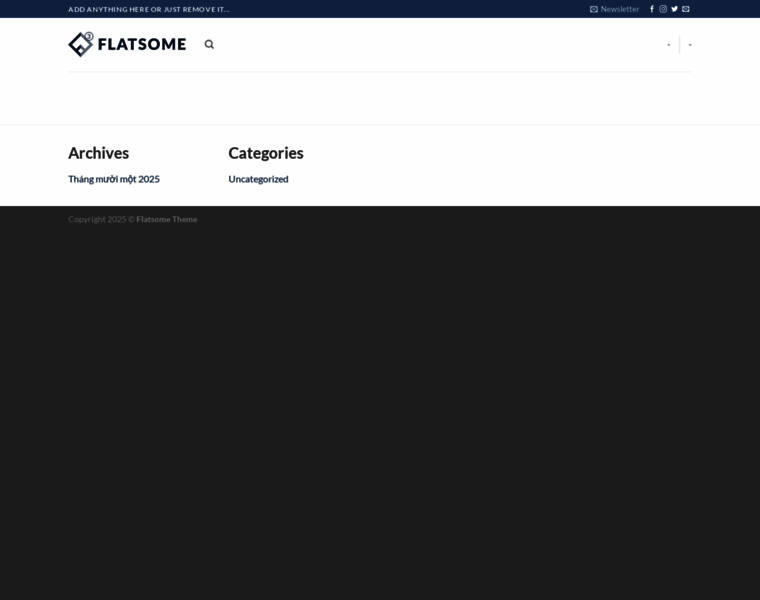Click the email icon after Twitter
The image size is (760, 600).
[x=686, y=9]
